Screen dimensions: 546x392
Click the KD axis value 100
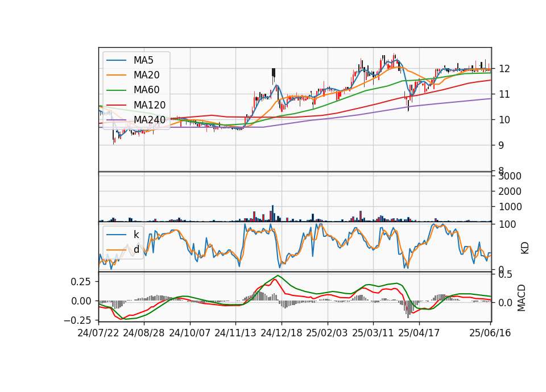click(x=507, y=224)
